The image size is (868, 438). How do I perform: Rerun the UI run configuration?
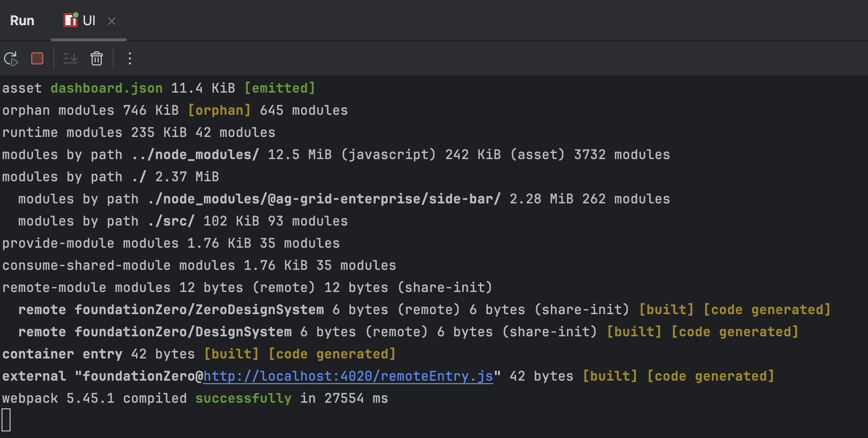(11, 58)
